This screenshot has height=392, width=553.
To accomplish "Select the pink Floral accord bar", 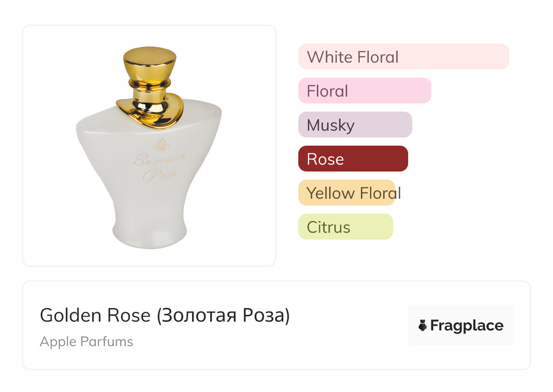I will (364, 91).
